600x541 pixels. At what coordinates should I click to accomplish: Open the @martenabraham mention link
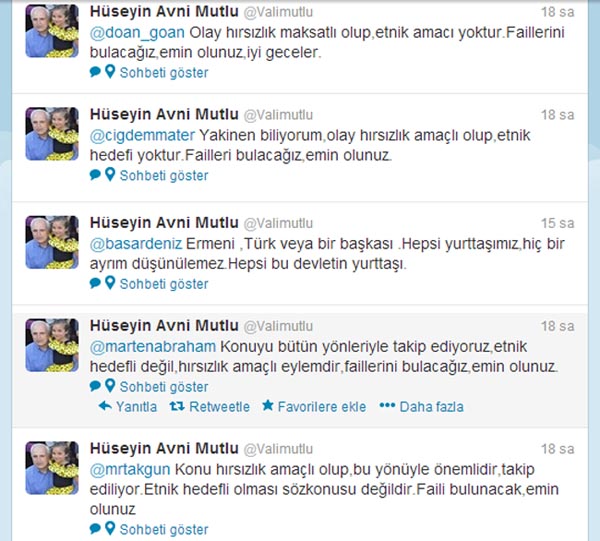click(x=153, y=347)
